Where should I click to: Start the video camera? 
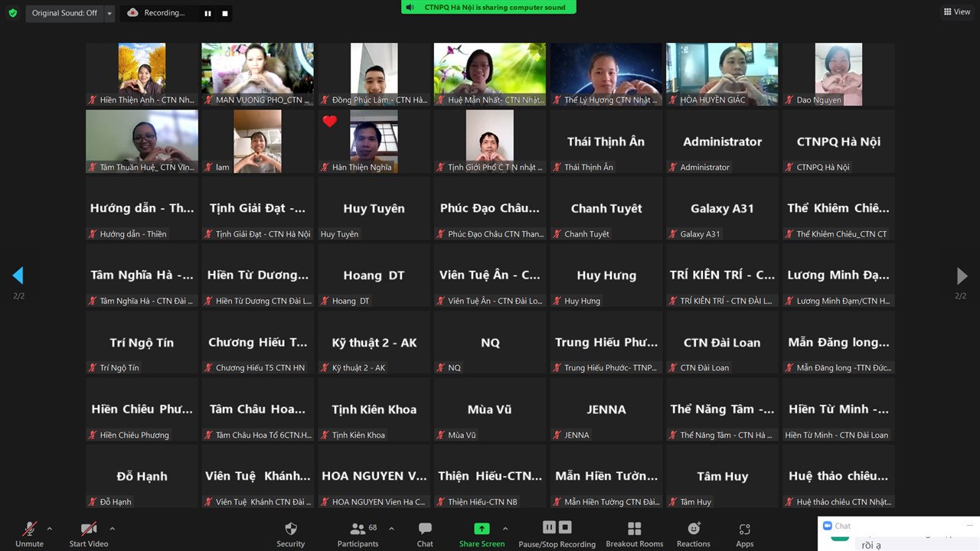[89, 533]
